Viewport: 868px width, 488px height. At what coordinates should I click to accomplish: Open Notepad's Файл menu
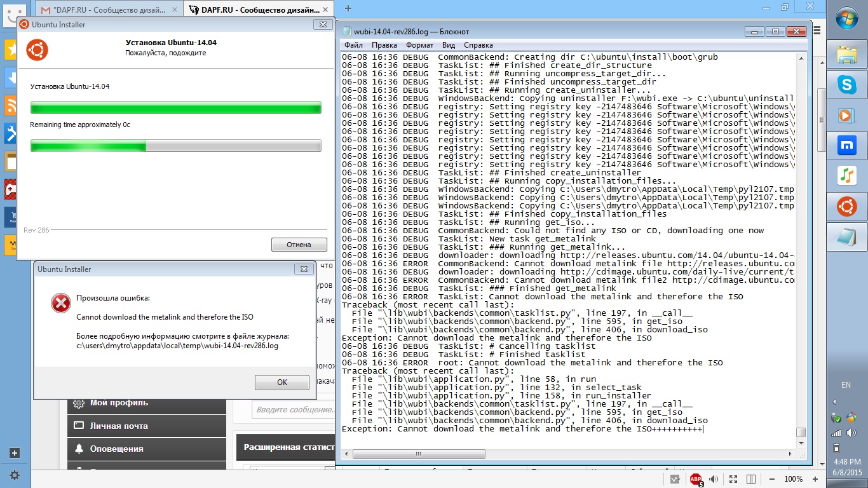[x=353, y=45]
